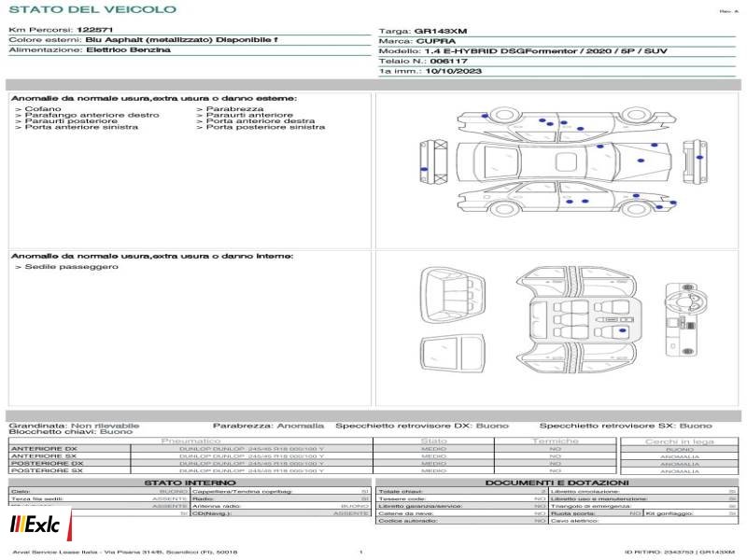
Task: Click the 'Codice autoradio' row
Action: [462, 521]
